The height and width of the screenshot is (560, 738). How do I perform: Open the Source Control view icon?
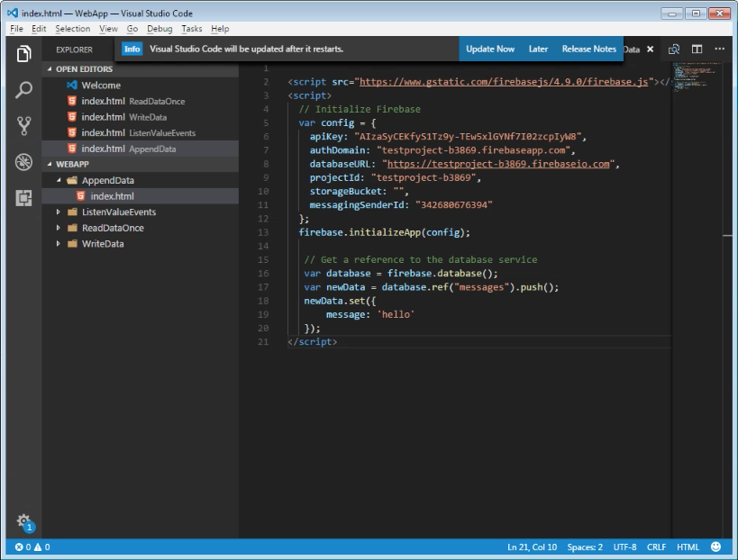click(23, 125)
